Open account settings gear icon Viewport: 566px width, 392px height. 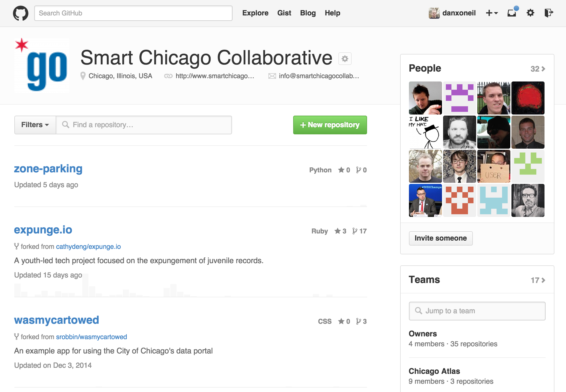(530, 13)
